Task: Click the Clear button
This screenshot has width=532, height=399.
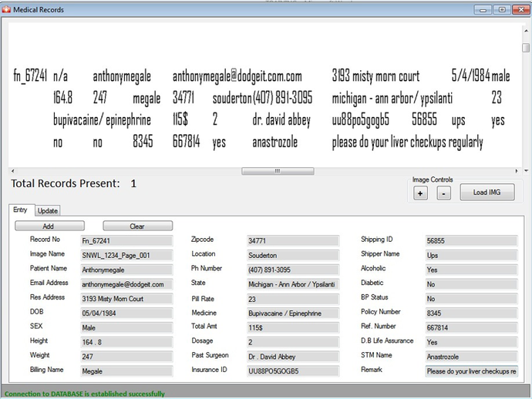Action: 137,226
